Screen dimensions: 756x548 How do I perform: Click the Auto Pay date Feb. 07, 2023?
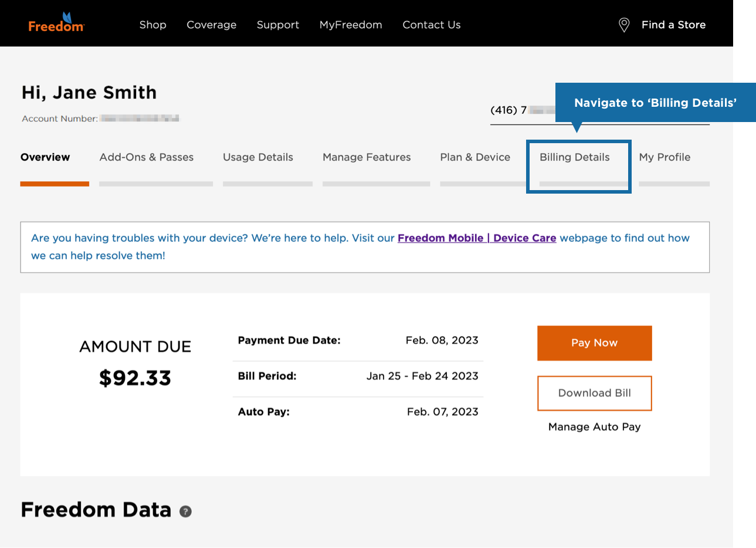tap(443, 412)
